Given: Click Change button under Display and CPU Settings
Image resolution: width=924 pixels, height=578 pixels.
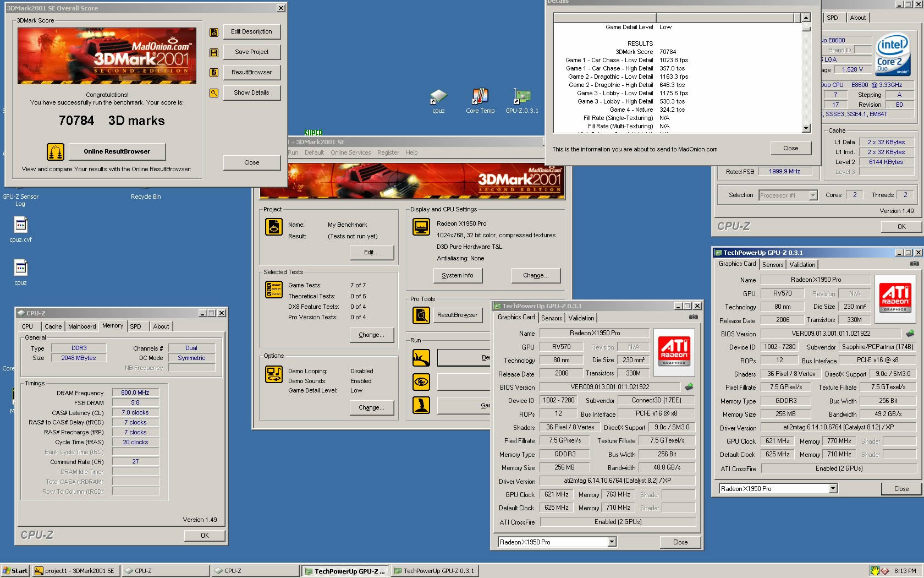Looking at the screenshot, I should coord(536,276).
